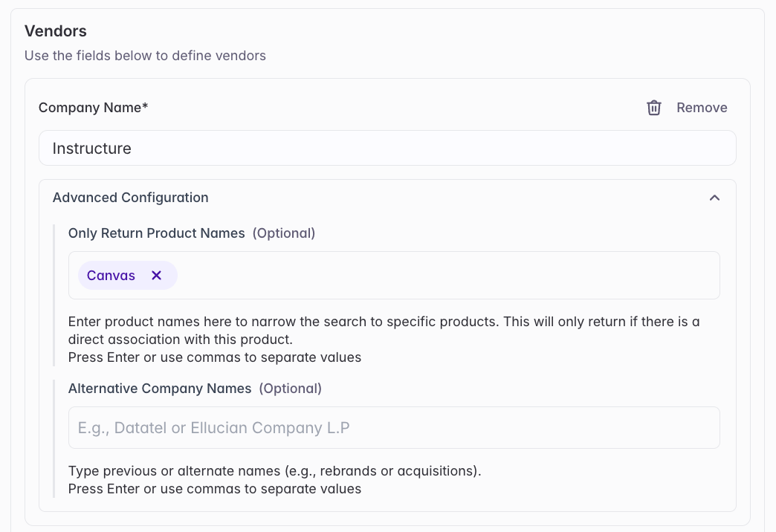Click the Alternative Company Names label
The width and height of the screenshot is (776, 532).
tap(160, 389)
